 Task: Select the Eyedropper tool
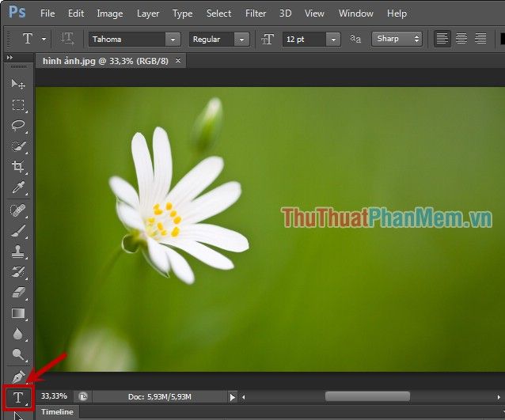tap(18, 187)
